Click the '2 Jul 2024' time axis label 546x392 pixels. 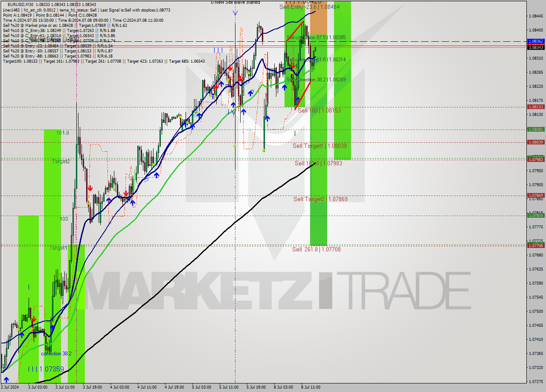pyautogui.click(x=10, y=387)
